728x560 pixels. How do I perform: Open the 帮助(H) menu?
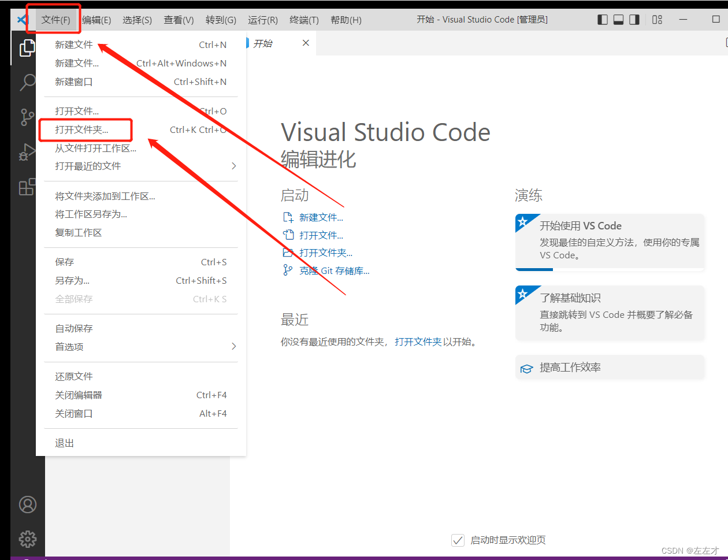click(x=346, y=20)
